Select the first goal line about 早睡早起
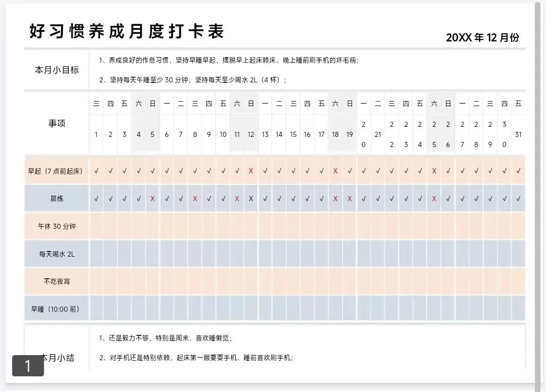This screenshot has width=546, height=392. [229, 60]
